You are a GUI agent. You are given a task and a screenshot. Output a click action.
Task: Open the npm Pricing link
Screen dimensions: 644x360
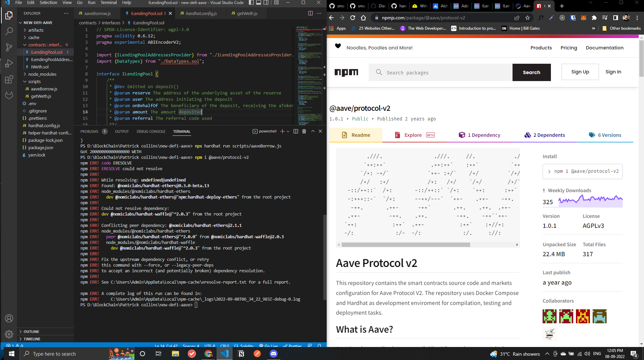click(569, 48)
